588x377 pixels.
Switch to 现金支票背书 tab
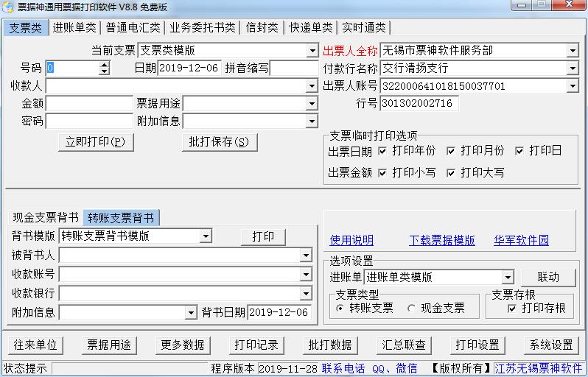(46, 218)
